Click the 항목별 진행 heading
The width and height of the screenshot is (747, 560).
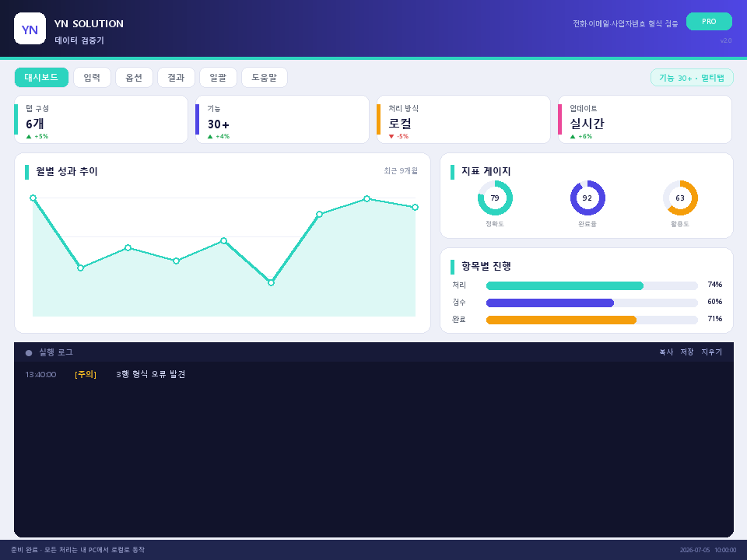[486, 266]
